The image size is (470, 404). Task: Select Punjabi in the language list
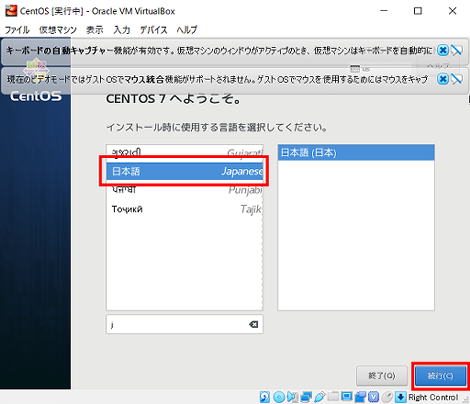[185, 190]
